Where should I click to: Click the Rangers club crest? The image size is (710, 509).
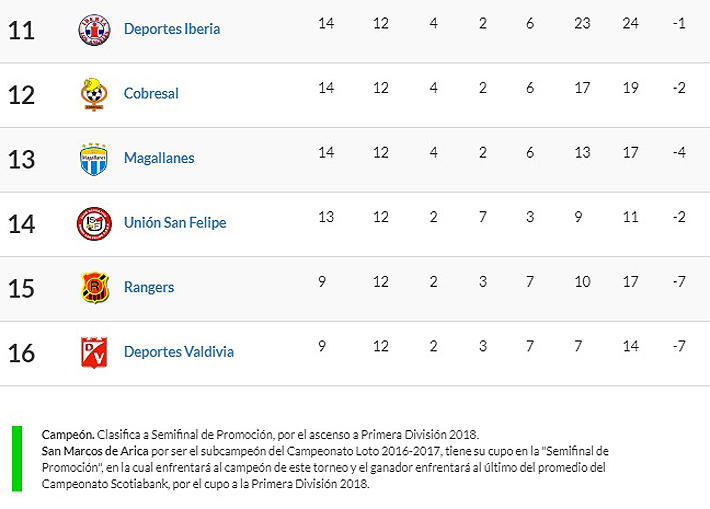pyautogui.click(x=94, y=288)
